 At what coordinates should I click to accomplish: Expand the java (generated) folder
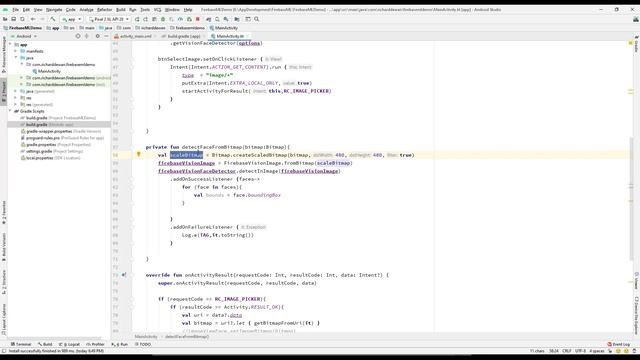(16, 91)
